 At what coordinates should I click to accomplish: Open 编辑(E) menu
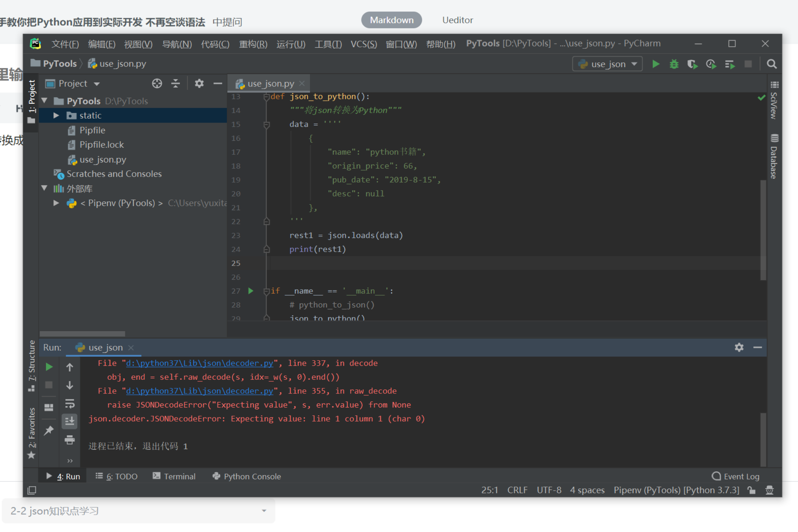click(102, 44)
